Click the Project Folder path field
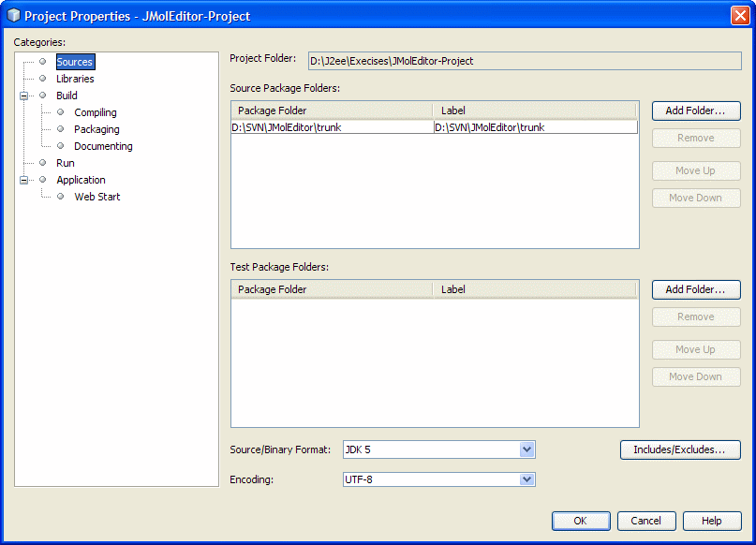This screenshot has height=545, width=756. (525, 61)
